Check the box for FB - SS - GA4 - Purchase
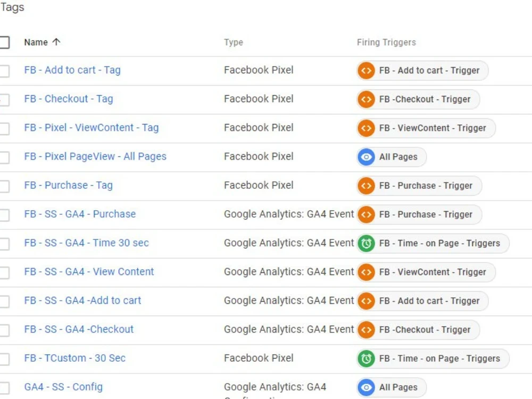 [4, 215]
